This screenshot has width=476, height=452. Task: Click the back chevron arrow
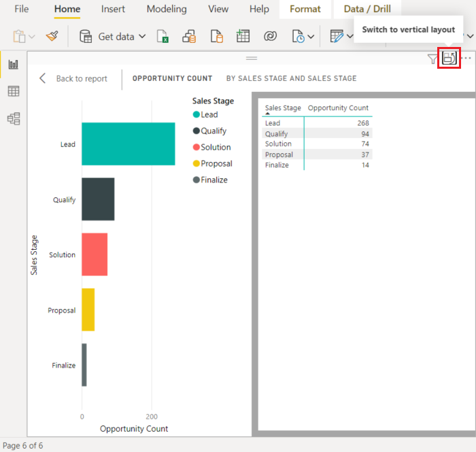click(x=42, y=78)
